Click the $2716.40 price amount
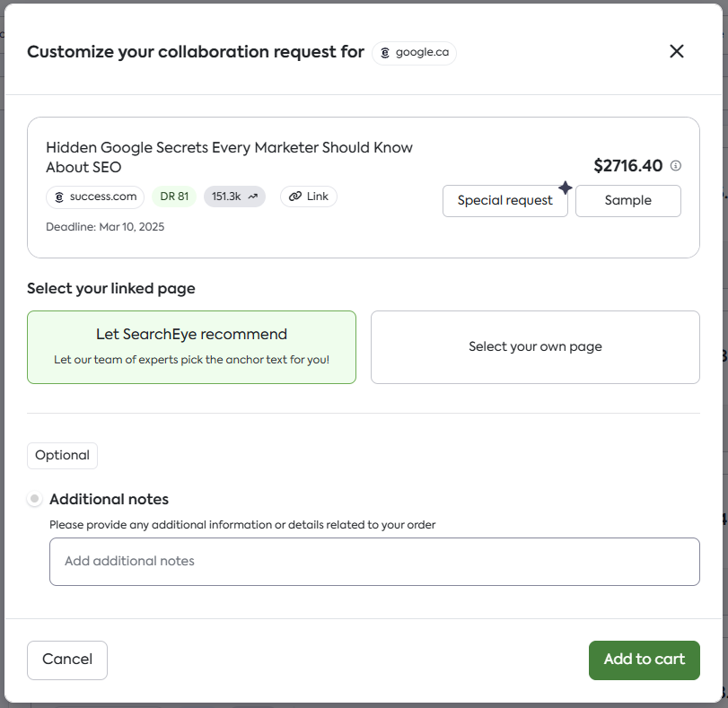 627,166
